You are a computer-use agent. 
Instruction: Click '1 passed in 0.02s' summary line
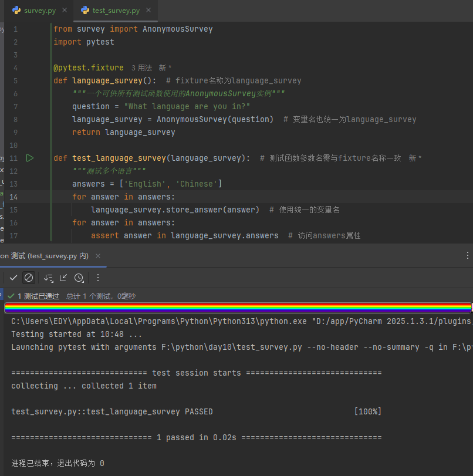coord(197,437)
